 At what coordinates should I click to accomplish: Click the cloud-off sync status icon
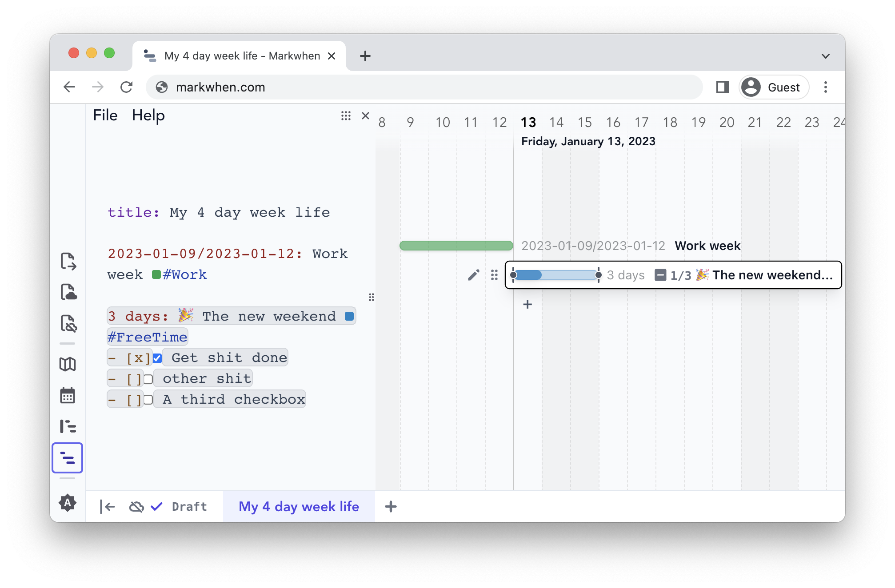[136, 507]
